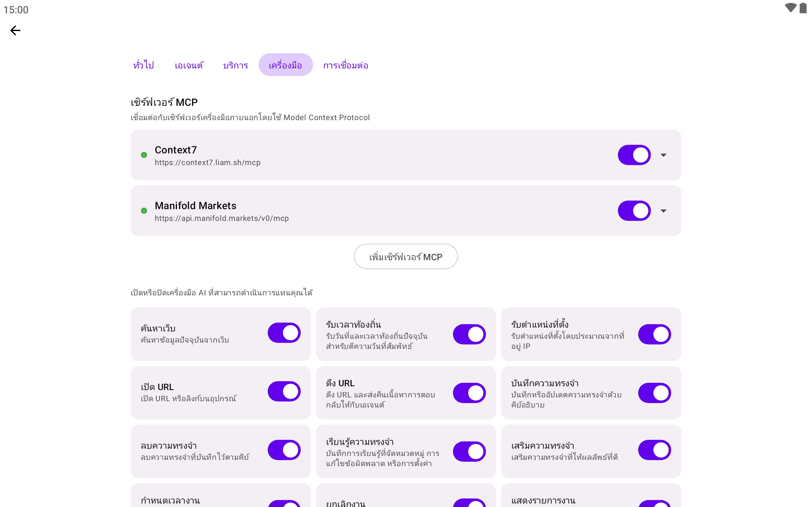Screen dimensions: 812x507
Task: Open the บริการ services tab
Action: click(x=236, y=65)
